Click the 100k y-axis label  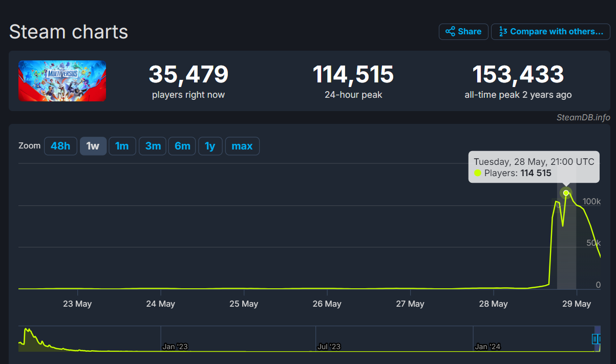591,201
